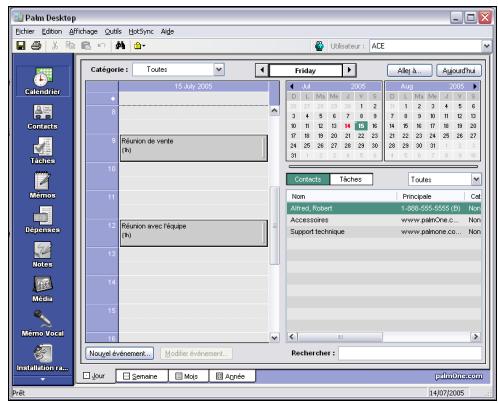
Task: Click the Print toolbar icon
Action: [x=36, y=45]
